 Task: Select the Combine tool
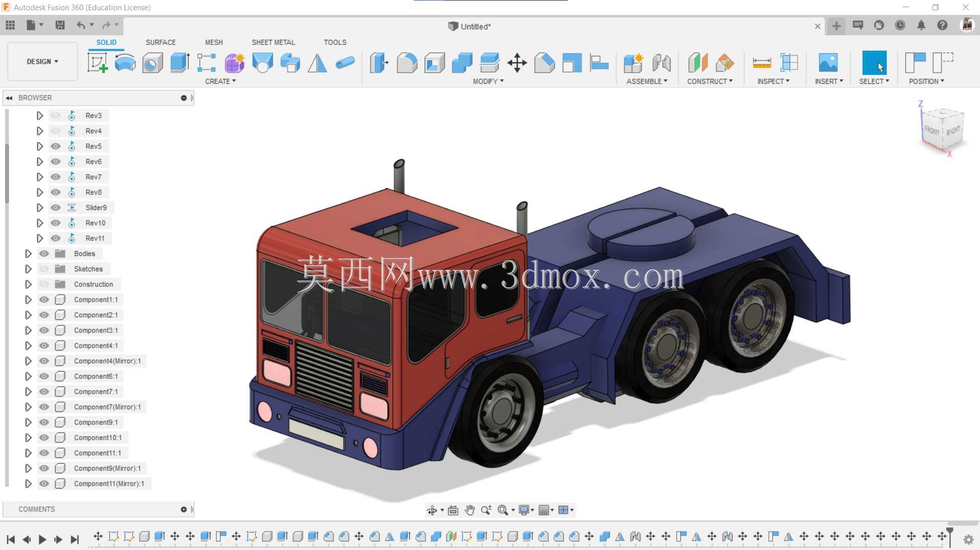(462, 63)
